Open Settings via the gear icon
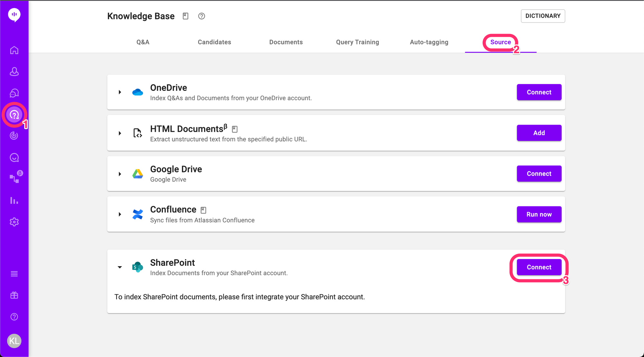The width and height of the screenshot is (644, 357). 14,222
